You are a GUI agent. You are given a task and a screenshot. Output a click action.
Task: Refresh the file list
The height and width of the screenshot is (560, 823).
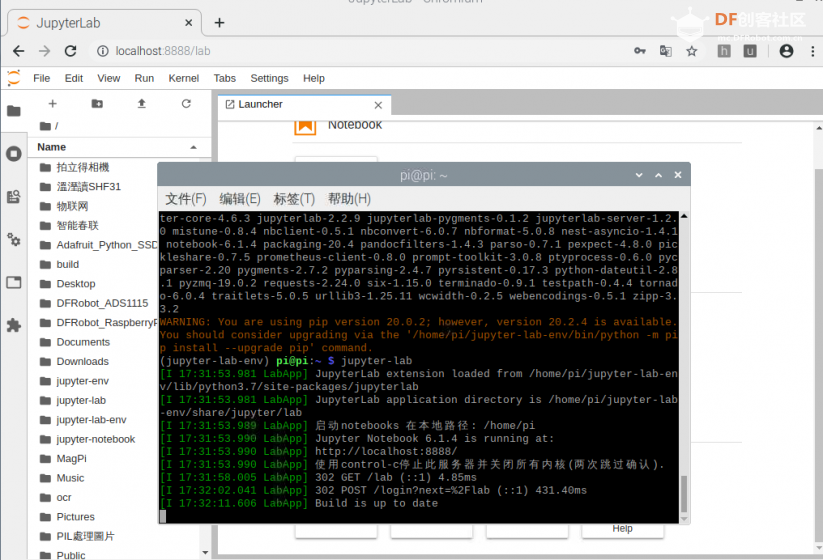tap(186, 104)
